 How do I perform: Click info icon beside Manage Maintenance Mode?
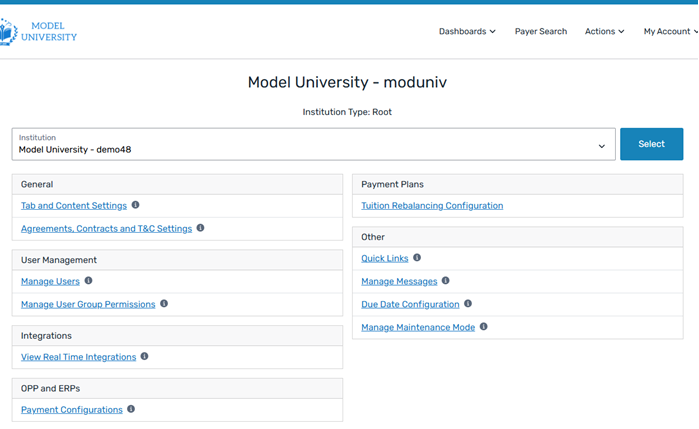tap(484, 327)
